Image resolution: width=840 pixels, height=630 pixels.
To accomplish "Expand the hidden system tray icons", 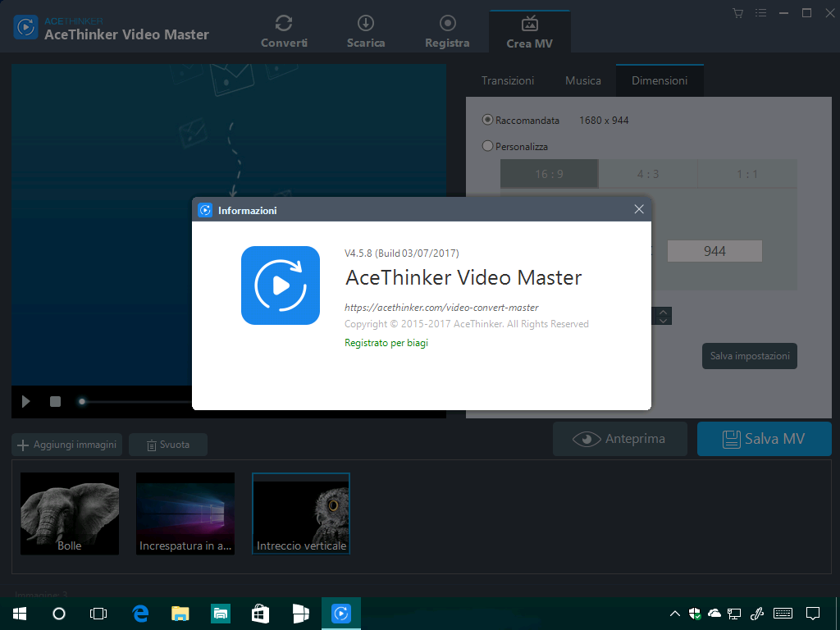I will point(675,614).
